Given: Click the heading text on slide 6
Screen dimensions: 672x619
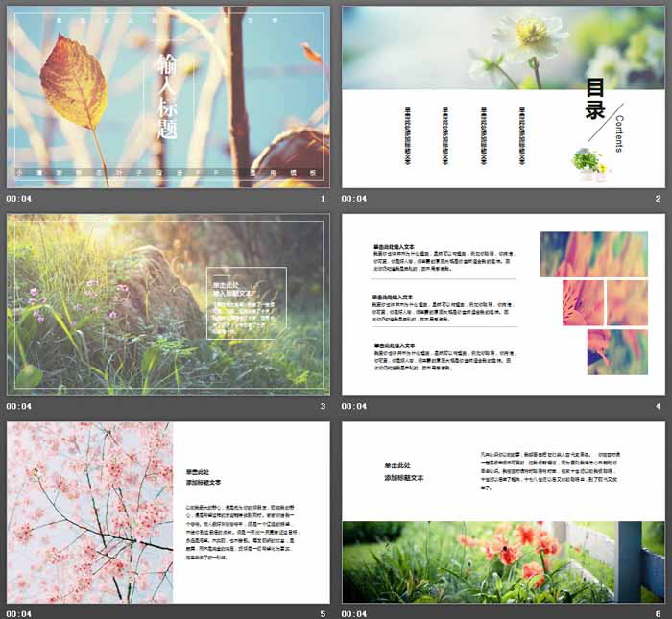Looking at the screenshot, I should point(403,471).
